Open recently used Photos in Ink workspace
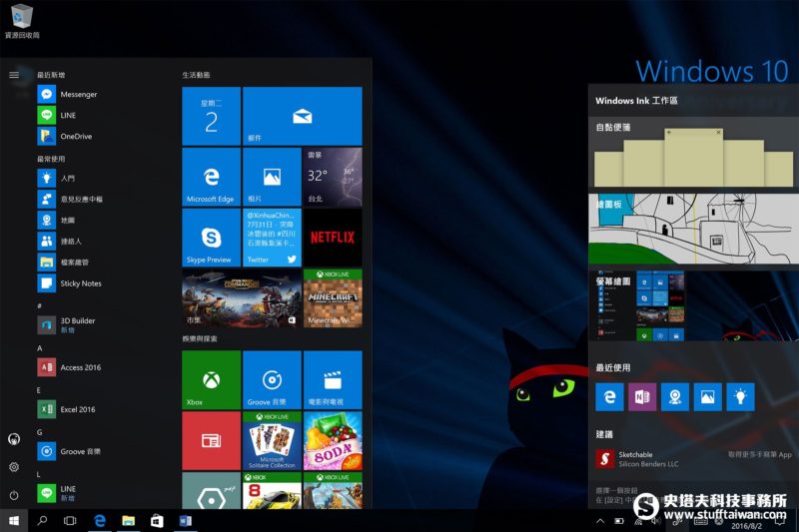Image resolution: width=799 pixels, height=532 pixels. [x=707, y=396]
